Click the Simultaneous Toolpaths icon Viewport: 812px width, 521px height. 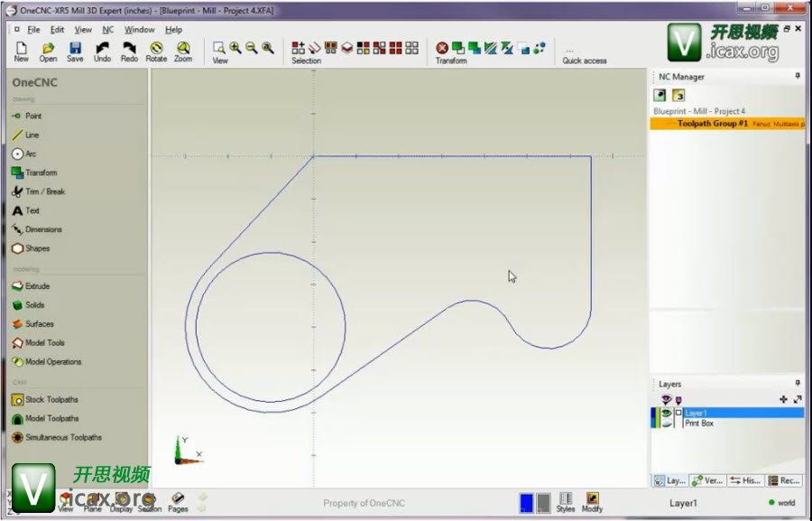[17, 437]
